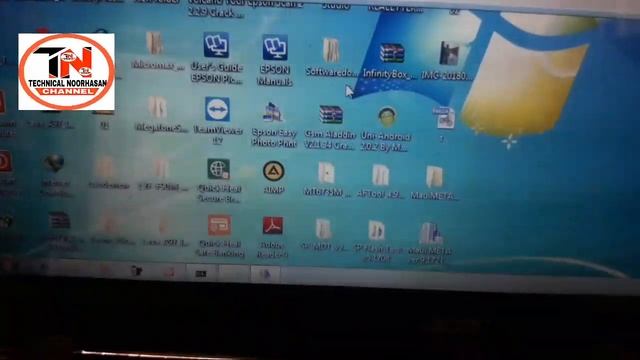Launch the AIMP music player
This screenshot has height=360, width=640.
click(273, 171)
